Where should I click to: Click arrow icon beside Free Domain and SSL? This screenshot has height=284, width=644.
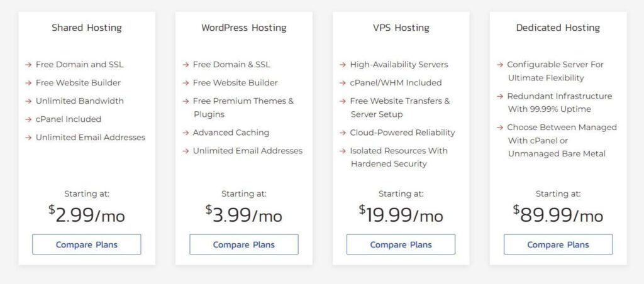28,65
